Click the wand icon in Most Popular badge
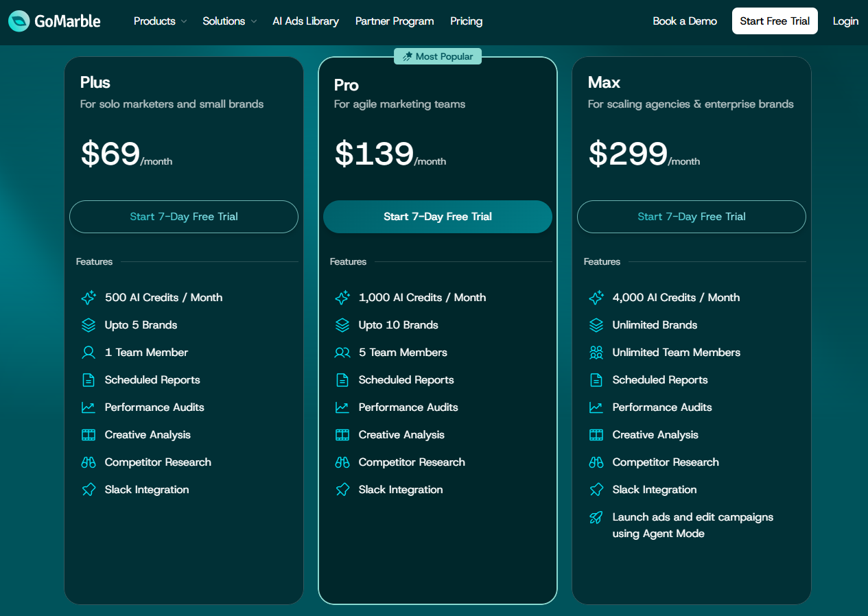This screenshot has width=868, height=616. point(408,56)
